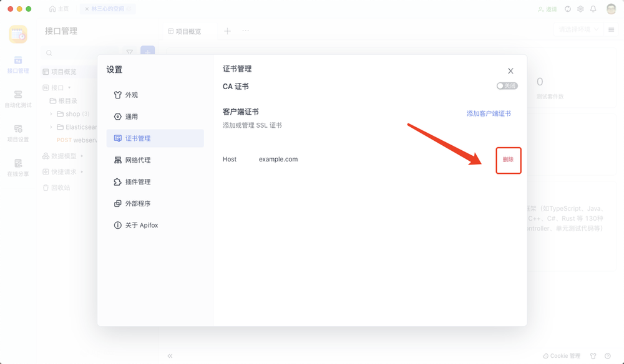Click the 删除 button to remove the certificate
Screen dimensions: 624x364
pyautogui.click(x=509, y=160)
